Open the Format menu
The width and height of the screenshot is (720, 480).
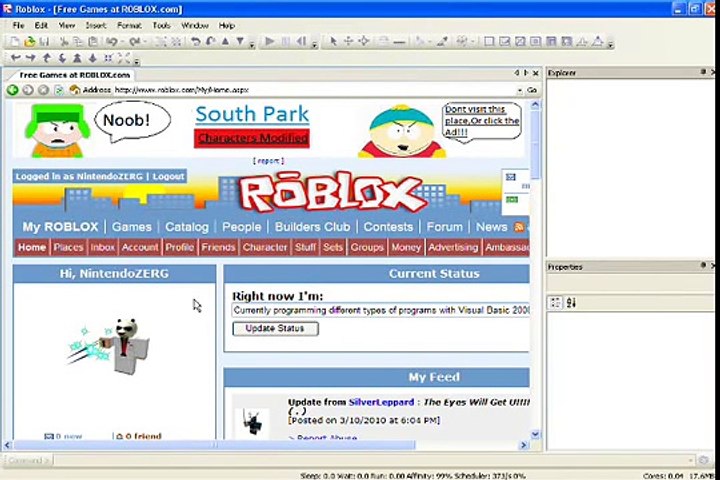(129, 25)
